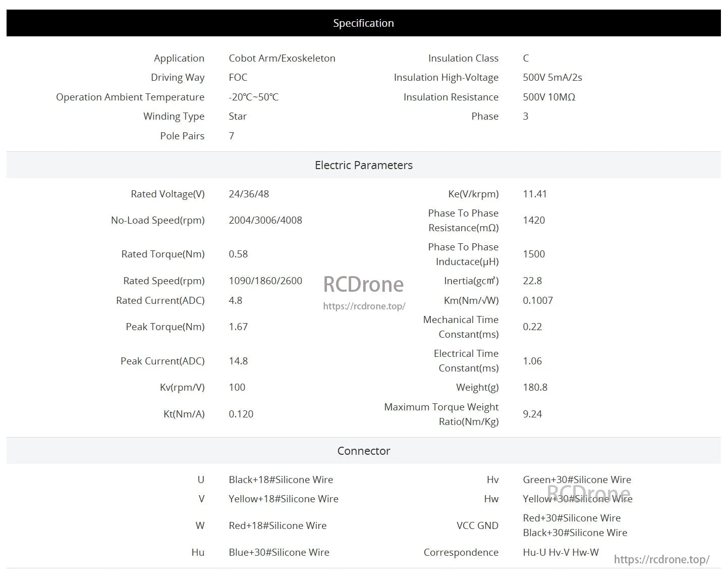Viewport: 728px width, 583px height.
Task: Click the Connector section heading
Action: point(363,451)
